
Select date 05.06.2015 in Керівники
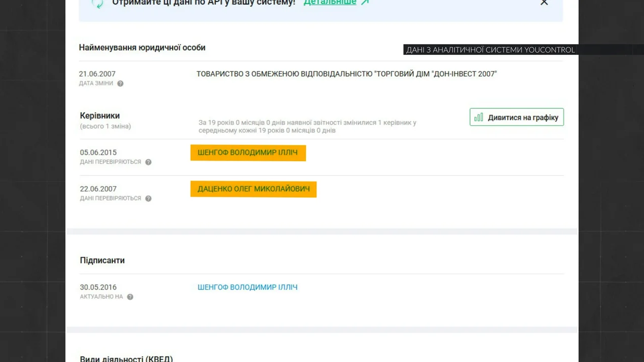[x=98, y=153]
